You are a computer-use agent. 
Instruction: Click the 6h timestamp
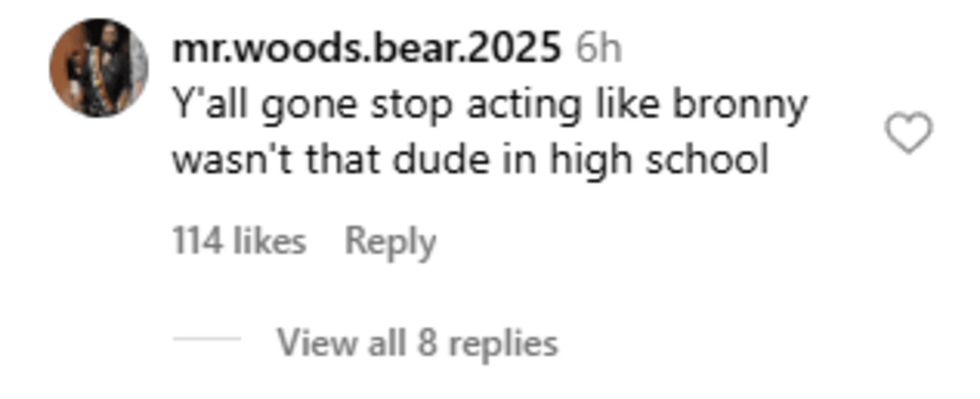point(599,48)
